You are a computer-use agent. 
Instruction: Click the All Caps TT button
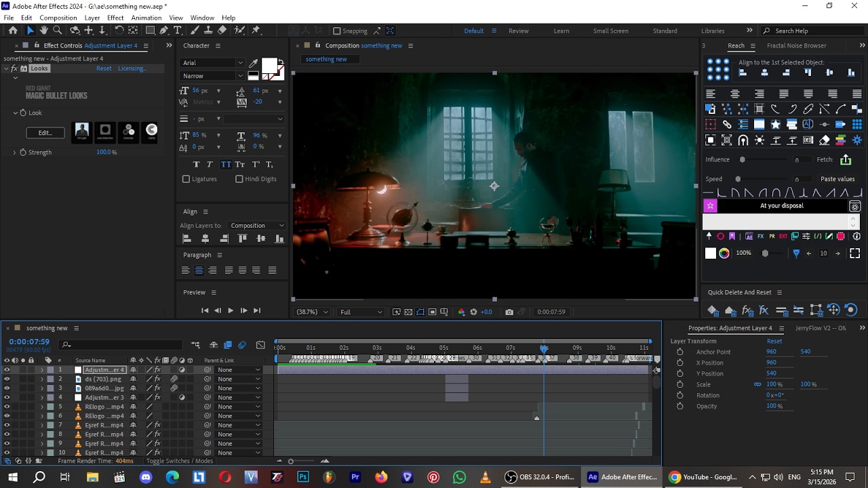pos(225,165)
